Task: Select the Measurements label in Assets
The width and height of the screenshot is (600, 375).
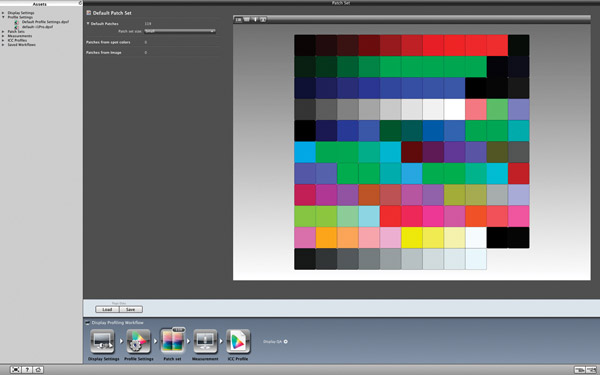Action: click(20, 36)
